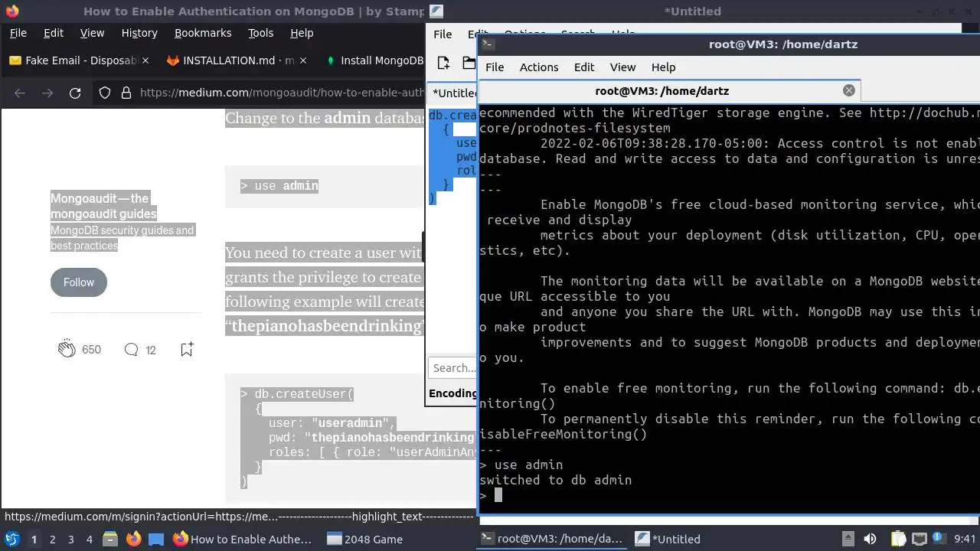Show desktop icon in taskbar
The width and height of the screenshot is (980, 551).
tap(156, 539)
